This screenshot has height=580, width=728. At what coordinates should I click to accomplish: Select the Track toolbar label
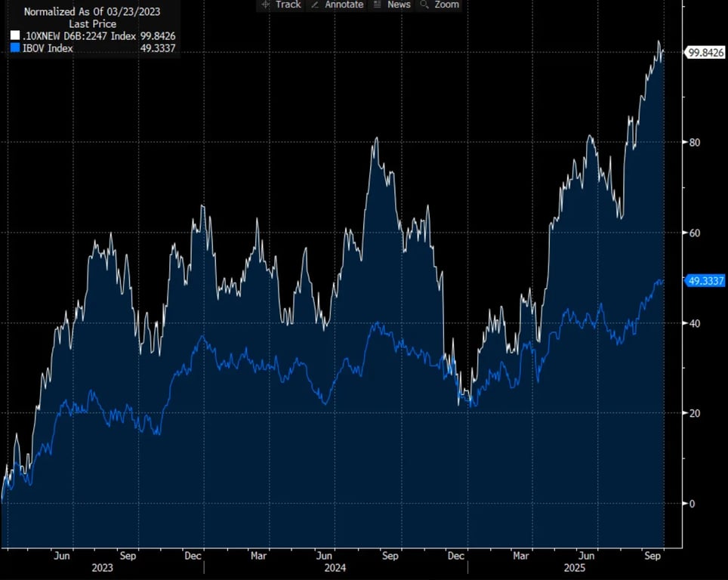tap(288, 5)
